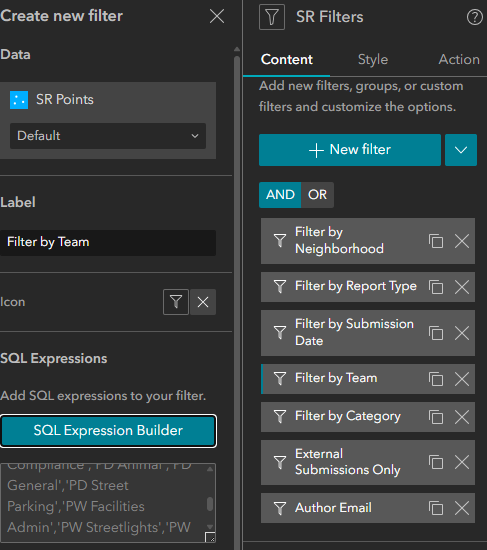Image resolution: width=487 pixels, height=550 pixels.
Task: Duplicate the External Submissions Only filter
Action: pos(436,462)
